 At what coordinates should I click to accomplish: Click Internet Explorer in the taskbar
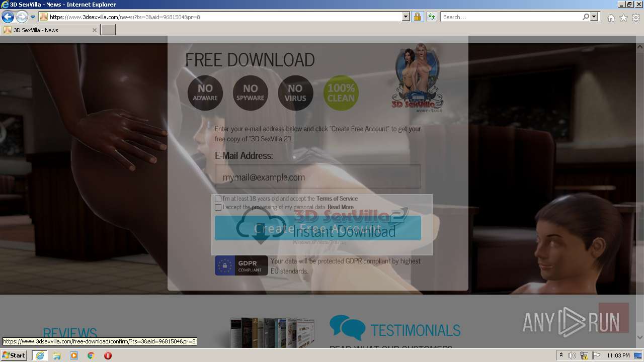[39, 355]
